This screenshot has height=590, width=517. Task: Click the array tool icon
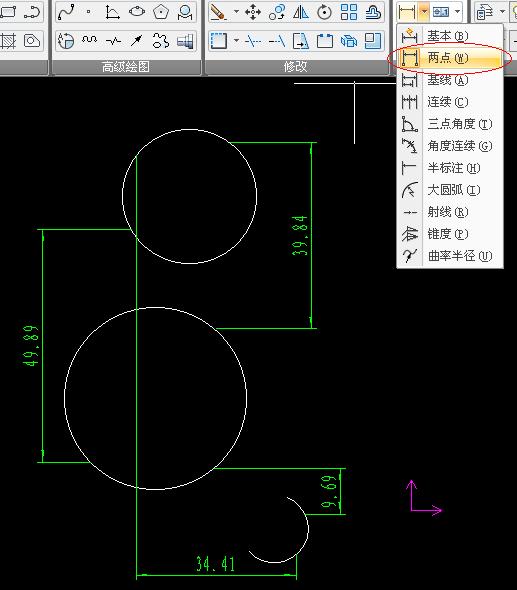click(349, 12)
